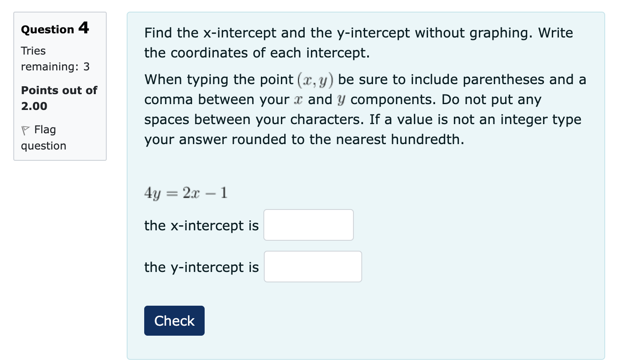The height and width of the screenshot is (364, 621).
Task: Click the Question 4 heading
Action: click(x=55, y=29)
